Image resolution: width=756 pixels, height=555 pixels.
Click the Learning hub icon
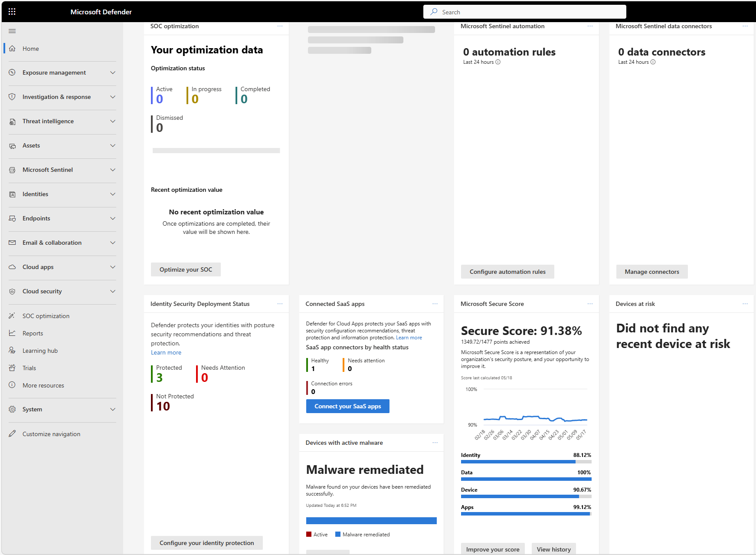click(x=12, y=351)
